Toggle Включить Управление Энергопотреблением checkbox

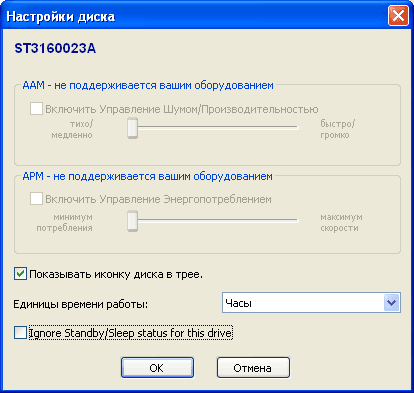(36, 199)
